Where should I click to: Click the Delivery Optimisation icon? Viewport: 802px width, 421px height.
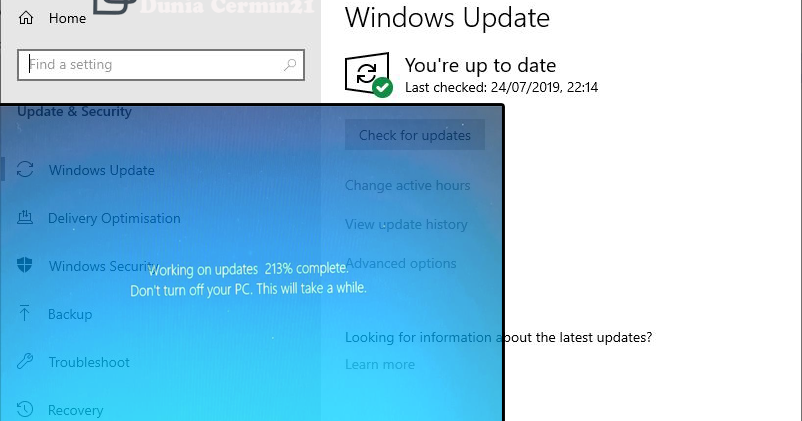(x=25, y=218)
